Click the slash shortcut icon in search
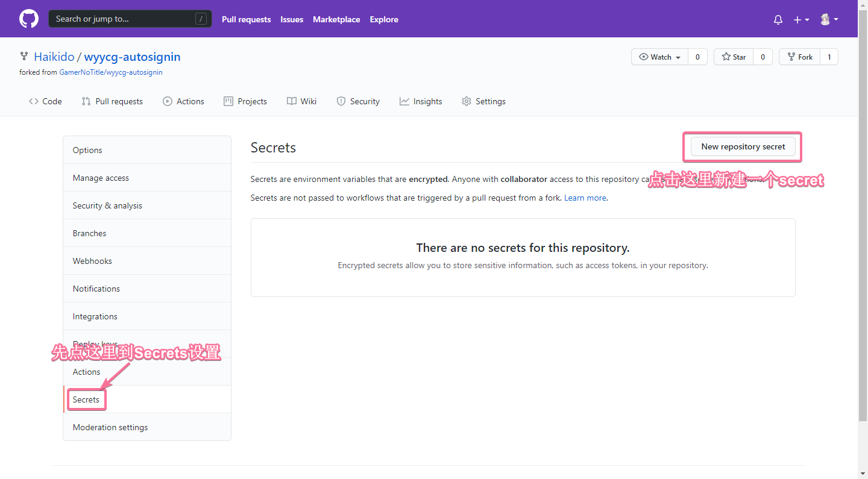868x479 pixels. tap(201, 19)
